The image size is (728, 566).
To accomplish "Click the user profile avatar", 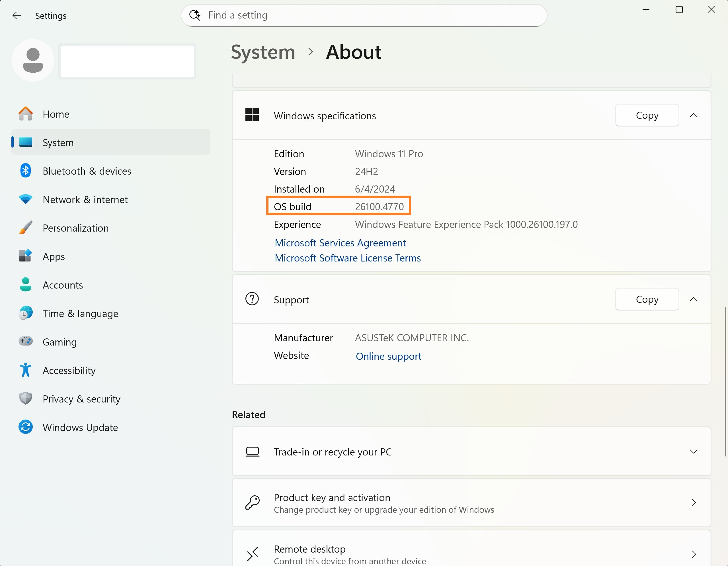I will coord(33,61).
